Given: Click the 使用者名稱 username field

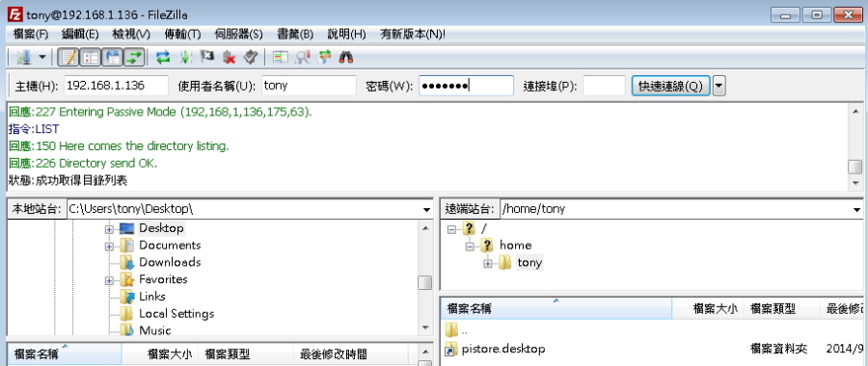Looking at the screenshot, I should [x=309, y=86].
